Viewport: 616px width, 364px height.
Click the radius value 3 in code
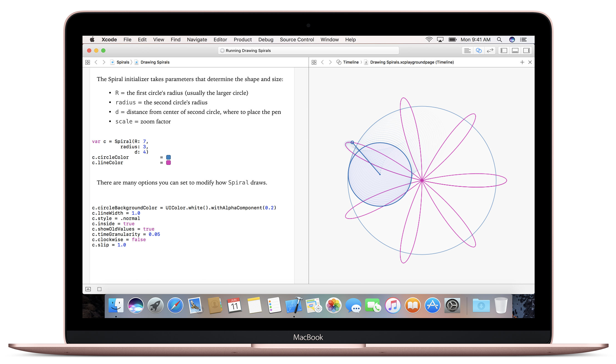144,147
